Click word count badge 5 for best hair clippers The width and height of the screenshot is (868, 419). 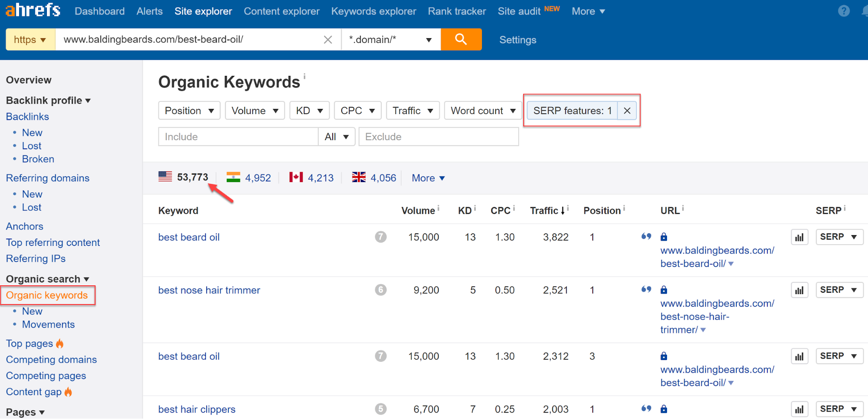[381, 409]
